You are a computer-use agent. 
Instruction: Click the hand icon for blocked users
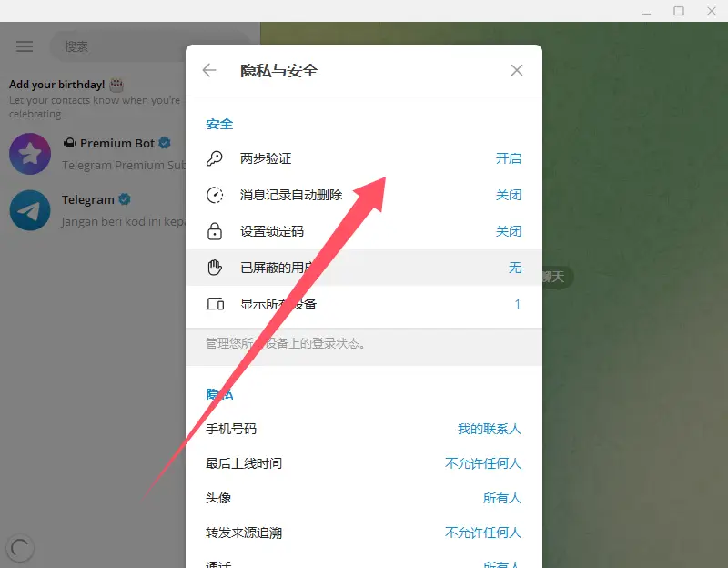click(215, 268)
